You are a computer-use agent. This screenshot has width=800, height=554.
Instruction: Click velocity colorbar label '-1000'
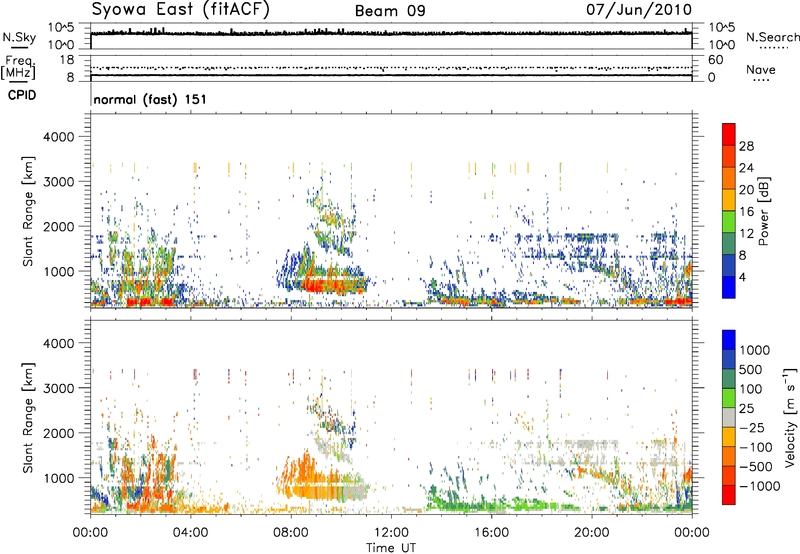[760, 486]
